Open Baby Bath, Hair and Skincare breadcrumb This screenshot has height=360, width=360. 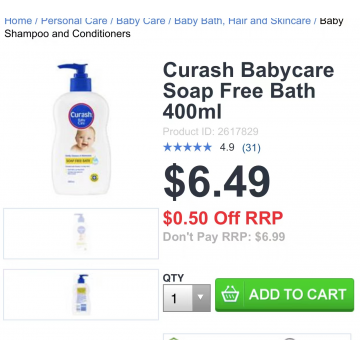[242, 21]
